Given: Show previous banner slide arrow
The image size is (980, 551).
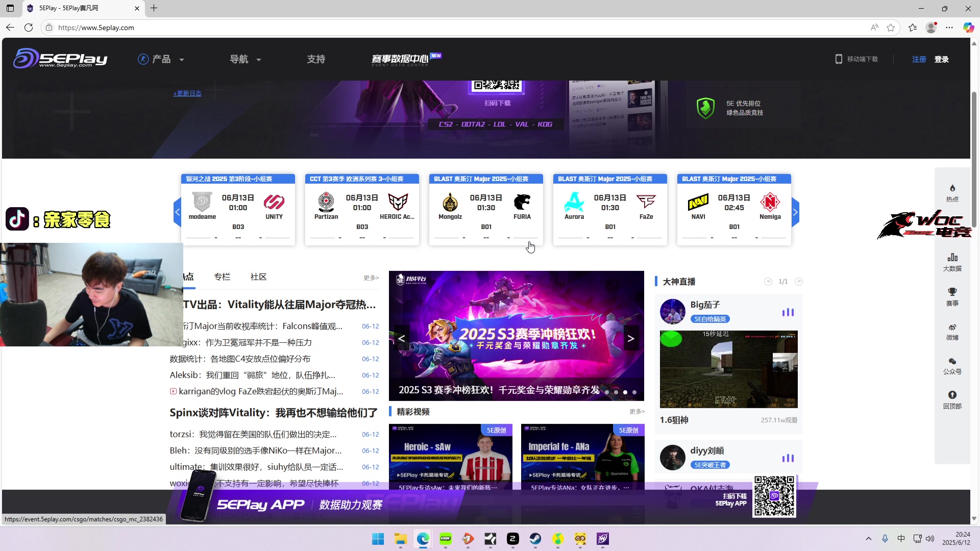Looking at the screenshot, I should click(402, 338).
